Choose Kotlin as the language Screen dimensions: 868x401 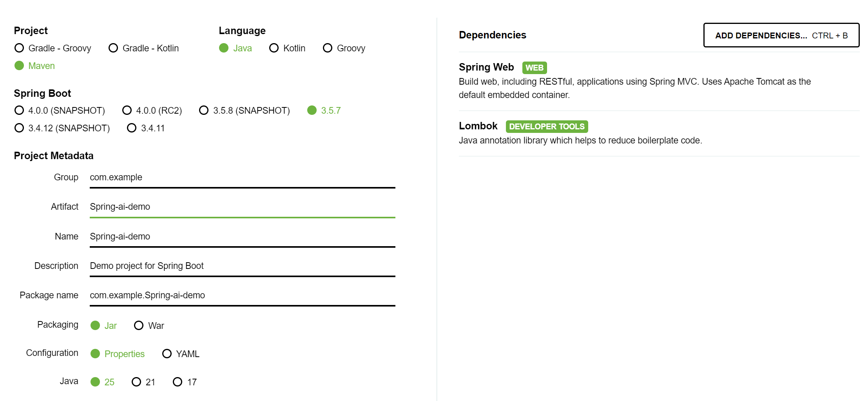pos(274,48)
